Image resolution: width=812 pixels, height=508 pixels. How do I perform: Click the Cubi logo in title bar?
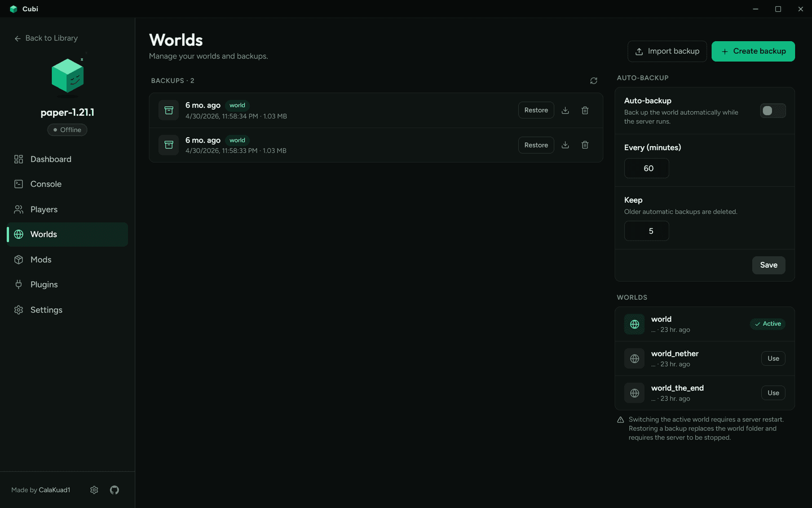tap(14, 9)
